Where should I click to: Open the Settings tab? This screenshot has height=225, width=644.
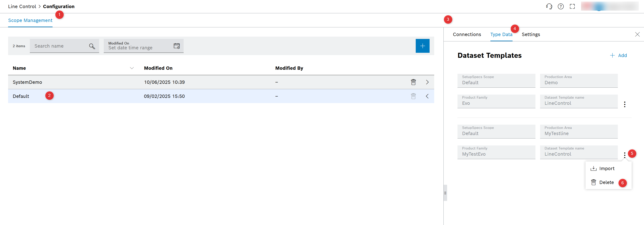[x=531, y=34]
